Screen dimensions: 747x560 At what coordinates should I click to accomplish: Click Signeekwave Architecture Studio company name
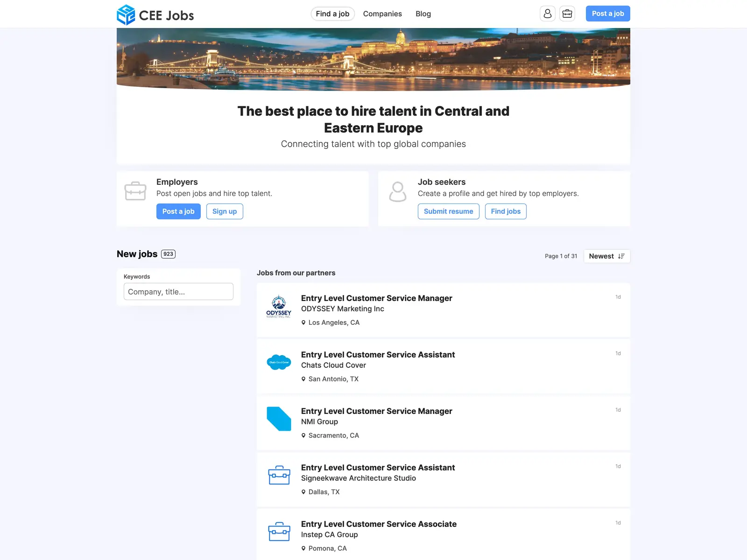tap(359, 478)
